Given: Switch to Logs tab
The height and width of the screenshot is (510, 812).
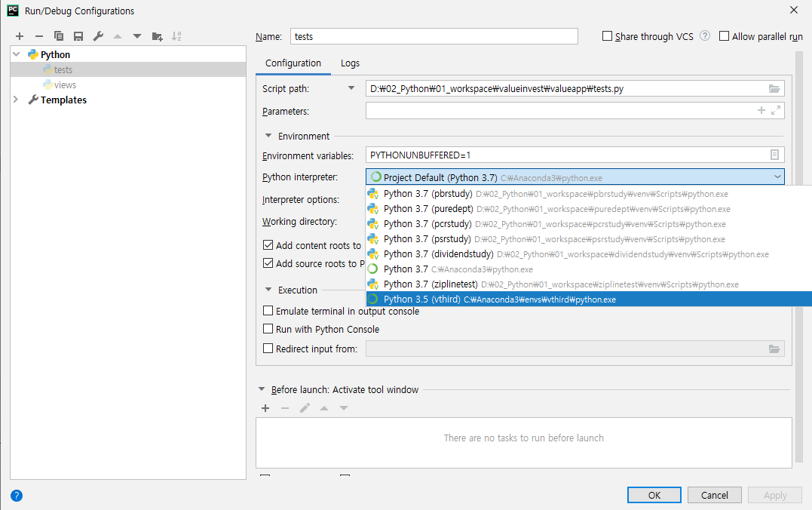Looking at the screenshot, I should pyautogui.click(x=350, y=63).
